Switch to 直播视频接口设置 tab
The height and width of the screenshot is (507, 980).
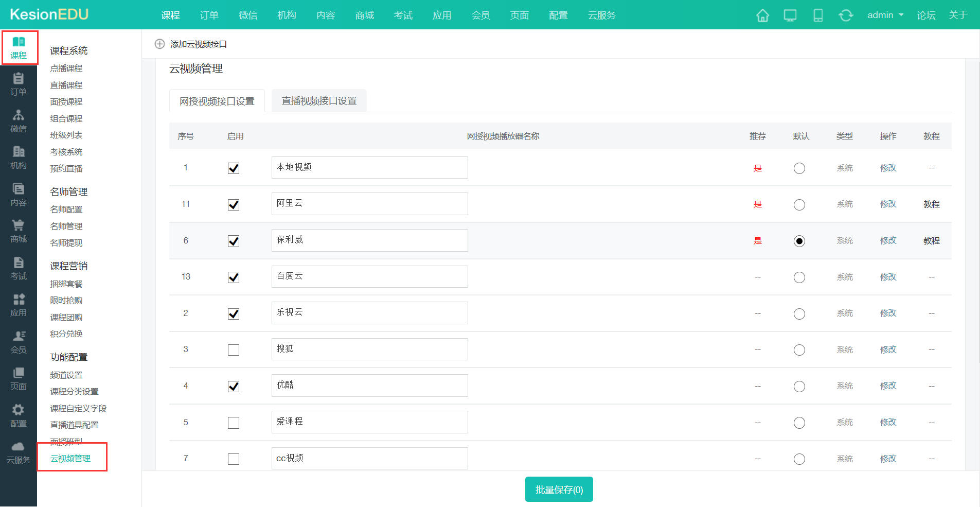pyautogui.click(x=319, y=101)
